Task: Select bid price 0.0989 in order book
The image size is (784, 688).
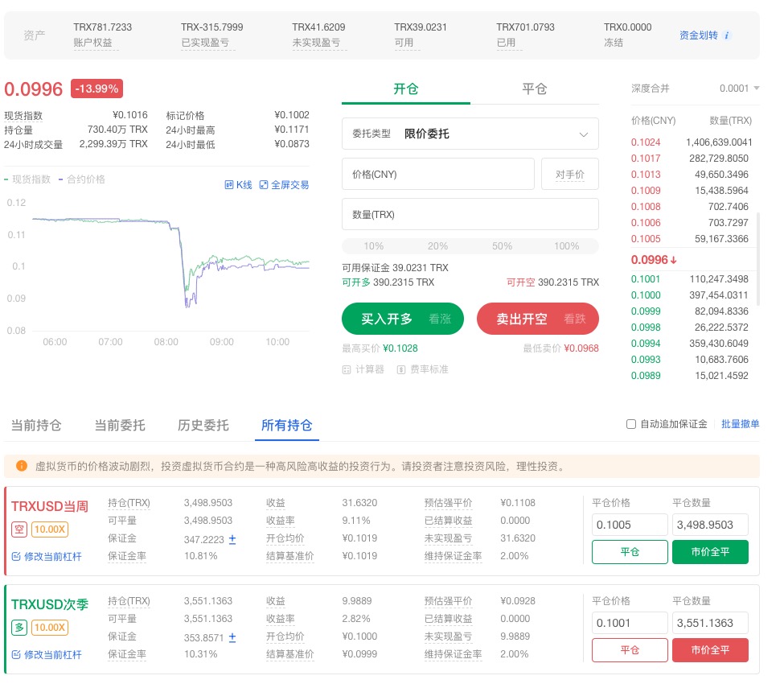Action: pos(646,375)
